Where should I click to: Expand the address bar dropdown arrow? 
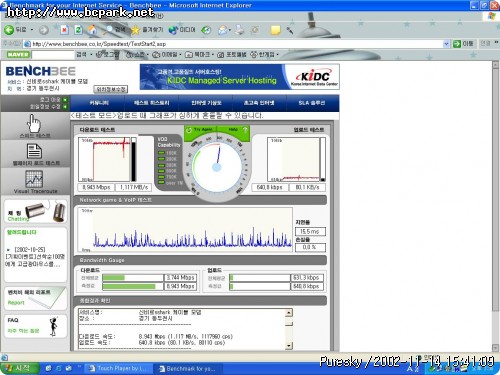[446, 44]
